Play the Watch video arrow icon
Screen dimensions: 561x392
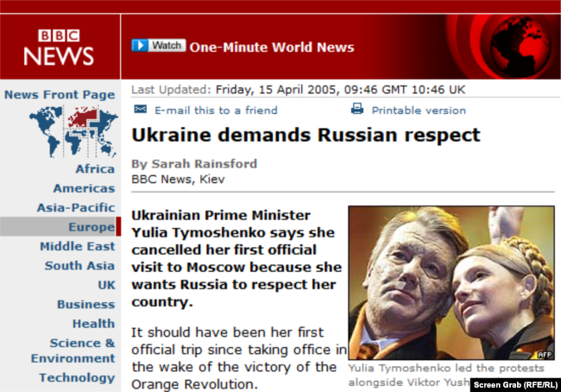point(140,46)
